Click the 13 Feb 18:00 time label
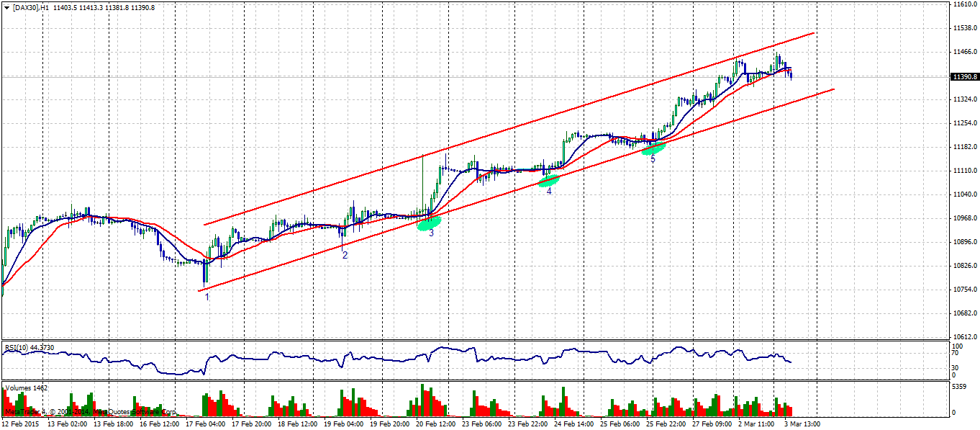Image resolution: width=980 pixels, height=430 pixels. point(113,425)
